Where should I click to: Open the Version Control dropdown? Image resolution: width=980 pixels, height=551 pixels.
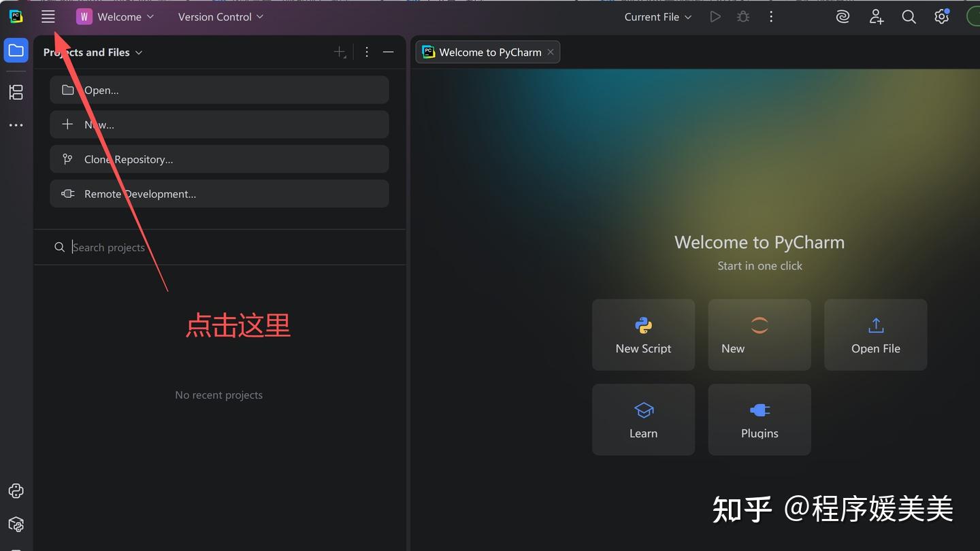[220, 17]
